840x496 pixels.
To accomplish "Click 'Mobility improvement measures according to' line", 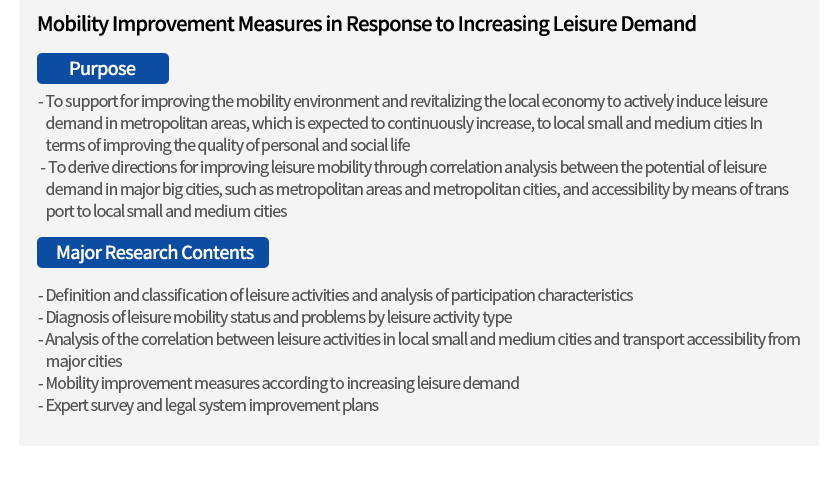I will (x=279, y=383).
